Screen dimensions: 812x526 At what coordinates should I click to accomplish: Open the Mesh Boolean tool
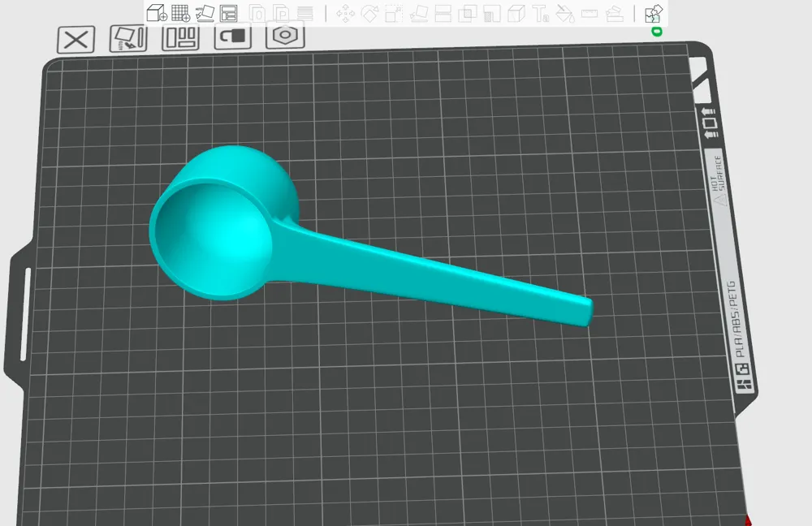coord(468,14)
